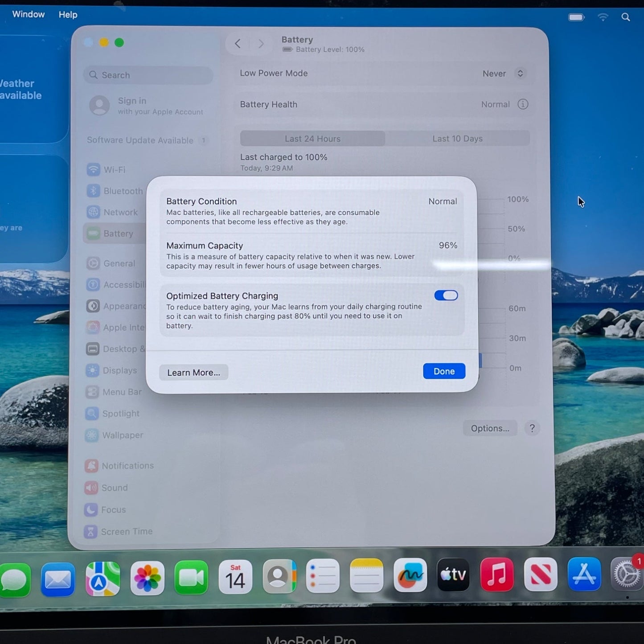This screenshot has height=644, width=644.
Task: Open Freeform app in the Dock
Action: pos(410,575)
